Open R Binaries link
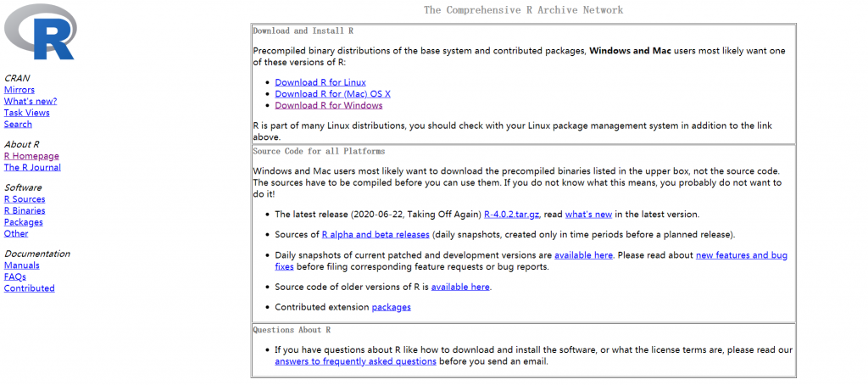Viewport: 868px width, 385px height. pos(25,210)
